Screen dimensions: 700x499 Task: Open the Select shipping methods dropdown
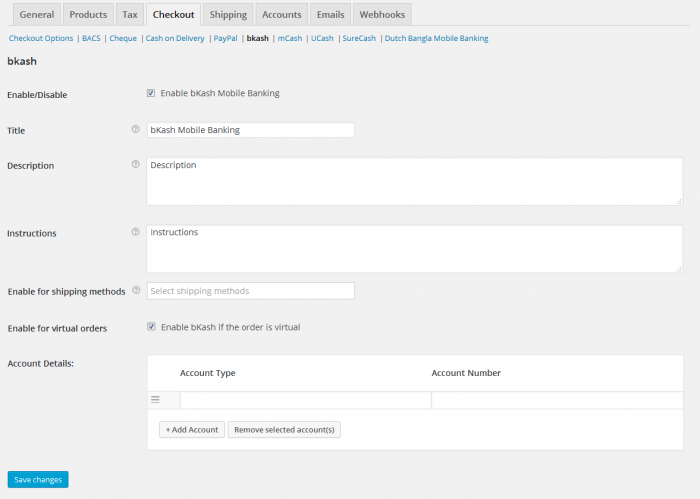(250, 291)
